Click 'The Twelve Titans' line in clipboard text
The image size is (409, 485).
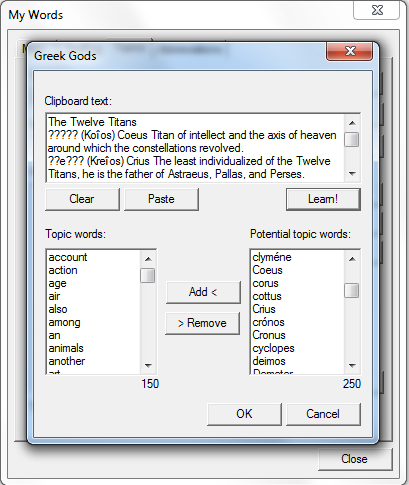coord(92,122)
